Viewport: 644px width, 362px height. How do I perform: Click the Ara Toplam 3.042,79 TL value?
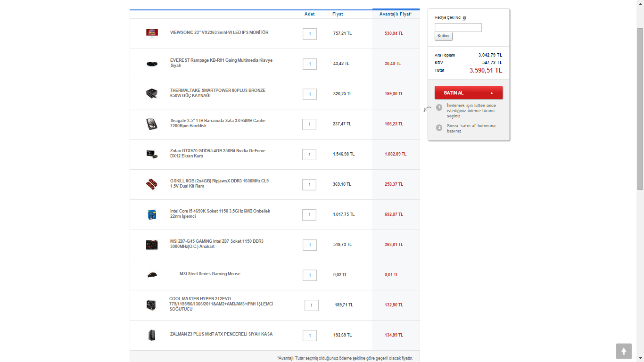(490, 55)
